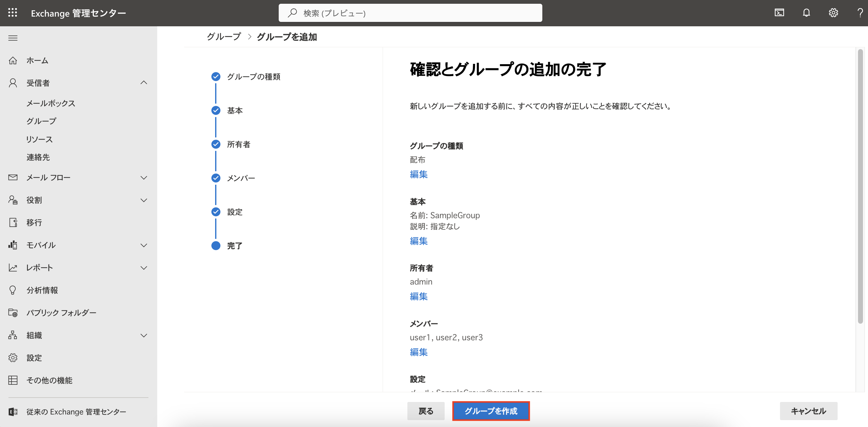This screenshot has height=427, width=868.
Task: Open Cloud Shell icon in the header
Action: [x=779, y=13]
